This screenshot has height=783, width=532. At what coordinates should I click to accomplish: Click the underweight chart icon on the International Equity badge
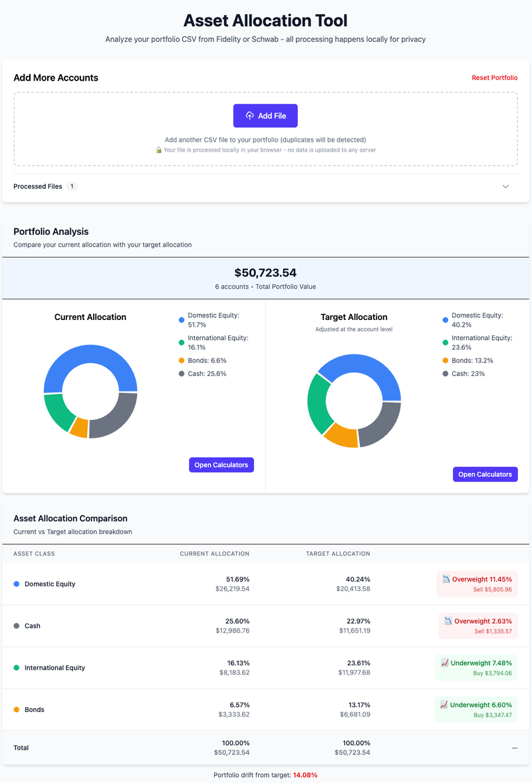(445, 663)
